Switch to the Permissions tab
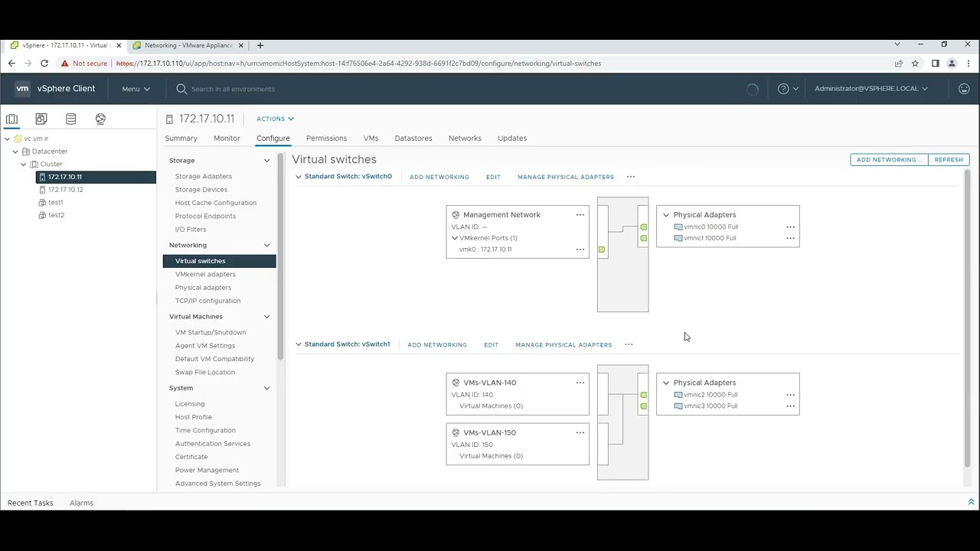 pyautogui.click(x=327, y=139)
